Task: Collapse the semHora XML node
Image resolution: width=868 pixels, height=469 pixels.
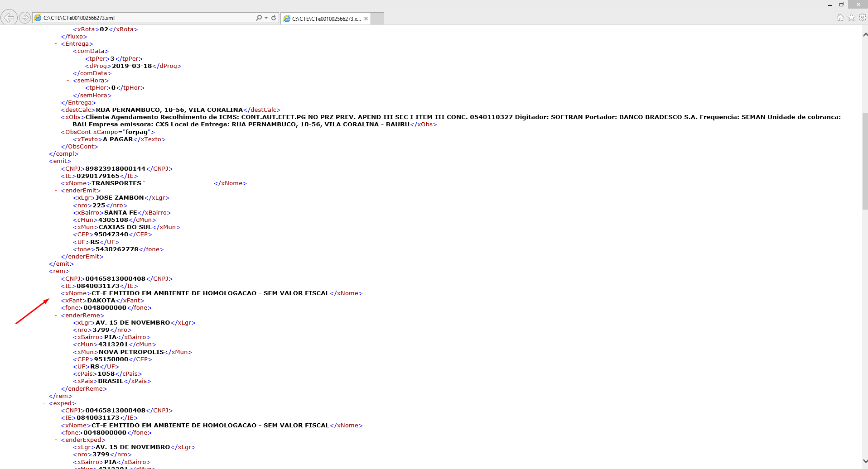Action: 68,81
